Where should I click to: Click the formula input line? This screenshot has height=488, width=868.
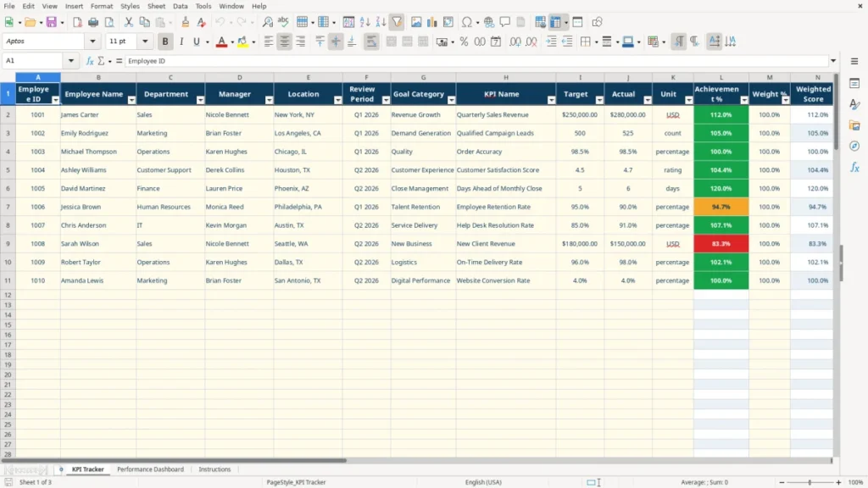476,61
